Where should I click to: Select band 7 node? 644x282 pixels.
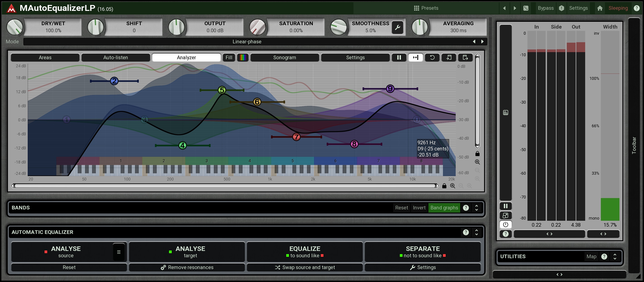tap(296, 137)
